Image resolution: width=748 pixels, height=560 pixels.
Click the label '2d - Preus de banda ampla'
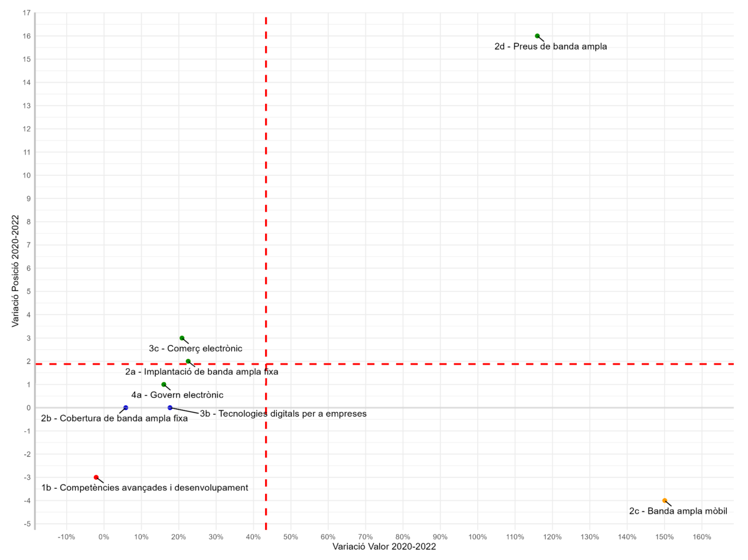point(551,47)
